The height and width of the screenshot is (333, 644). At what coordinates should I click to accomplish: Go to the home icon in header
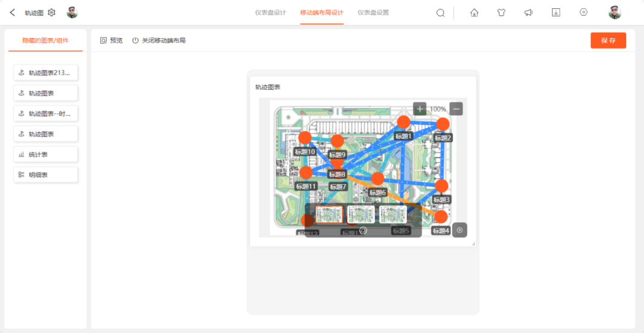coord(474,13)
